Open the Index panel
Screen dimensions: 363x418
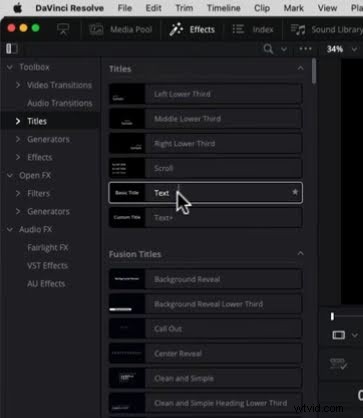point(253,30)
